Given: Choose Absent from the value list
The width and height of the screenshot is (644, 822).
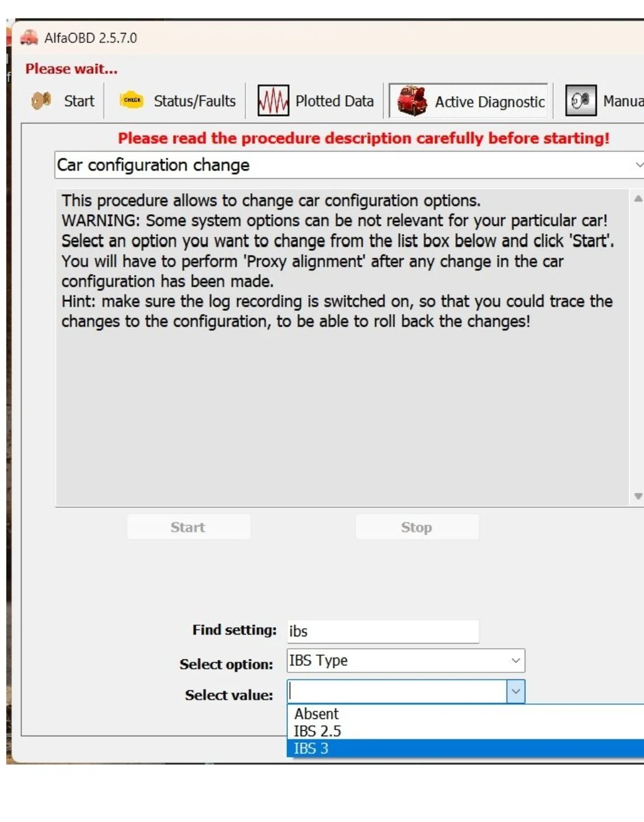Looking at the screenshot, I should 465,714.
